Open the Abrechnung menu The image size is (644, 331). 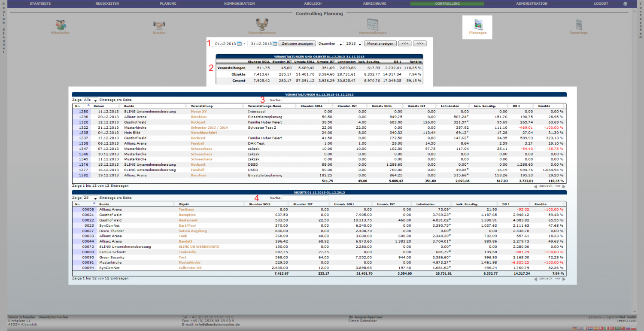coord(374,3)
